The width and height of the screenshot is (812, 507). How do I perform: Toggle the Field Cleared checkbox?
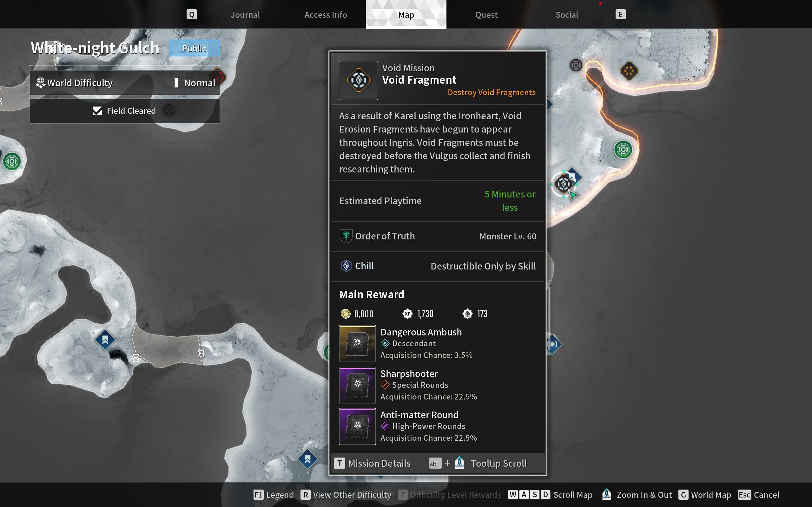tap(98, 110)
